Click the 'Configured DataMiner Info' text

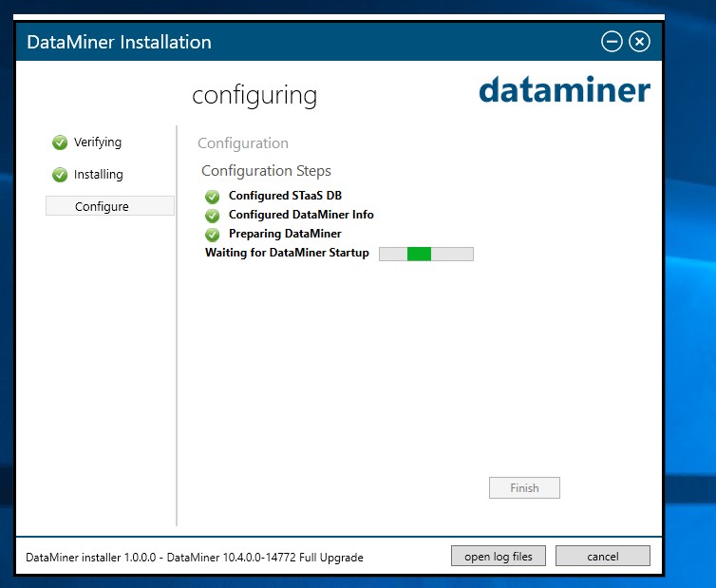[x=301, y=215]
